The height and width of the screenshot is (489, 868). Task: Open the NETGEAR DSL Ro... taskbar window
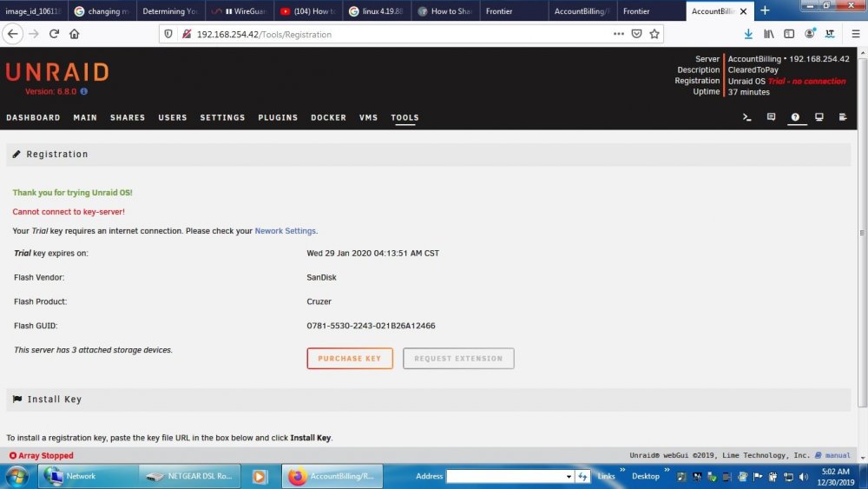coord(189,476)
